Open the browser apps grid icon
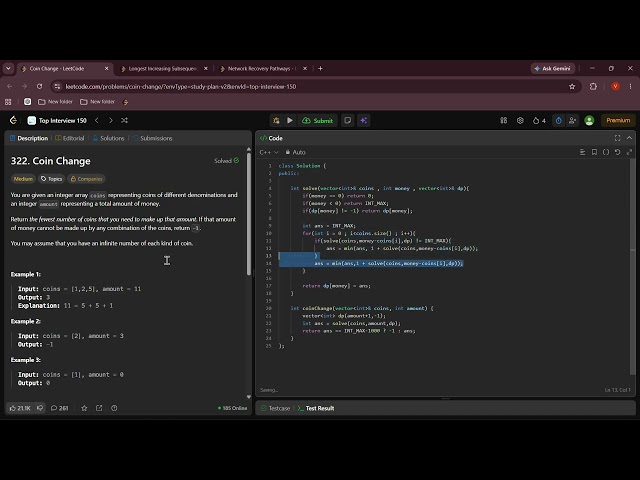Image resolution: width=640 pixels, height=480 pixels. [8, 102]
